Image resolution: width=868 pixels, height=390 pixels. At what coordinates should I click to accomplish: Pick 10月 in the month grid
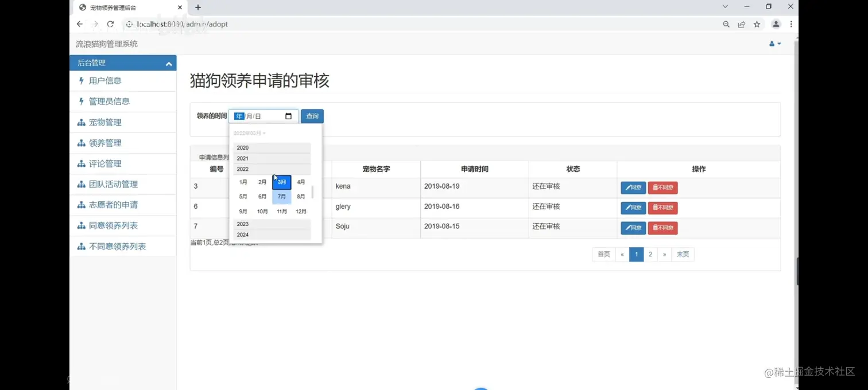[x=262, y=212]
